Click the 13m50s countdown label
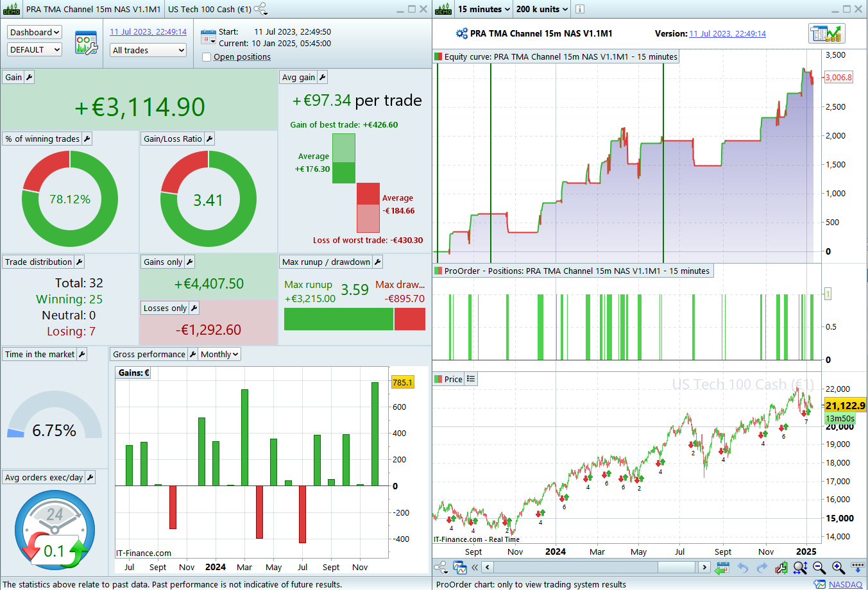The height and width of the screenshot is (590, 868). pyautogui.click(x=840, y=419)
